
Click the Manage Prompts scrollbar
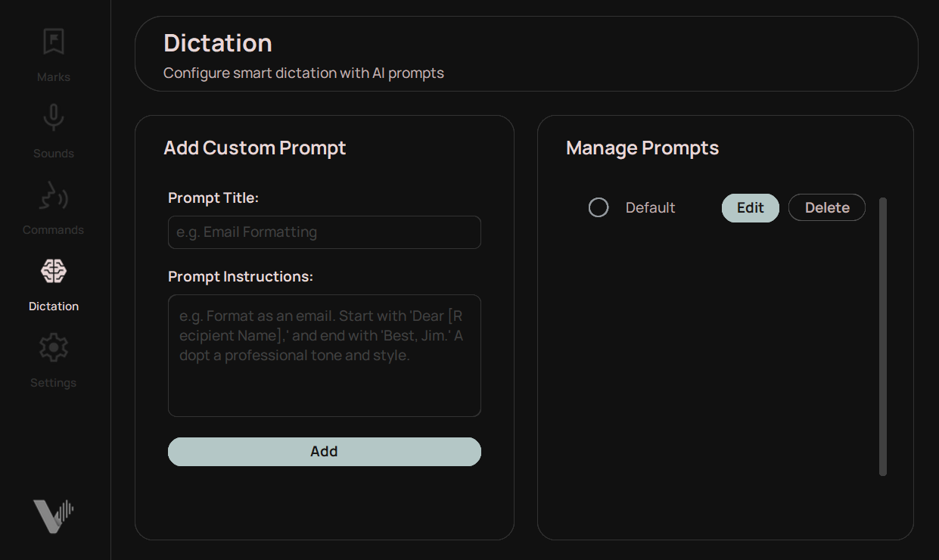[x=883, y=333]
